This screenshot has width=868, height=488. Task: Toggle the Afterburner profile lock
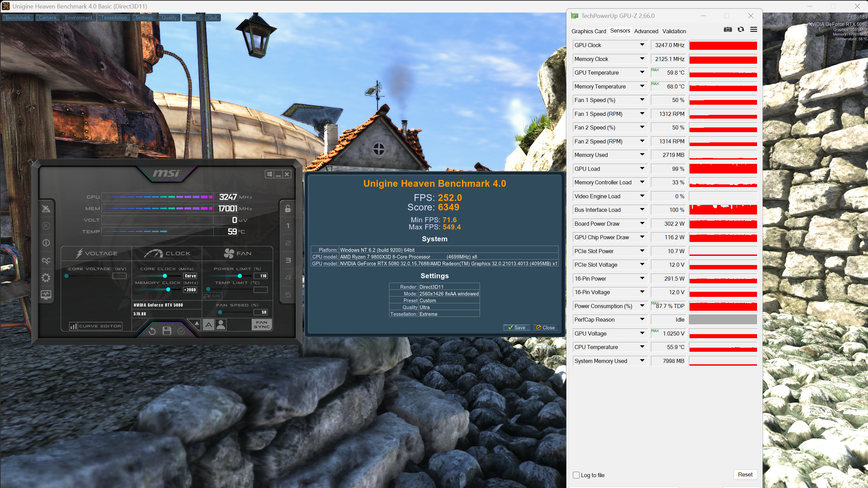click(288, 208)
